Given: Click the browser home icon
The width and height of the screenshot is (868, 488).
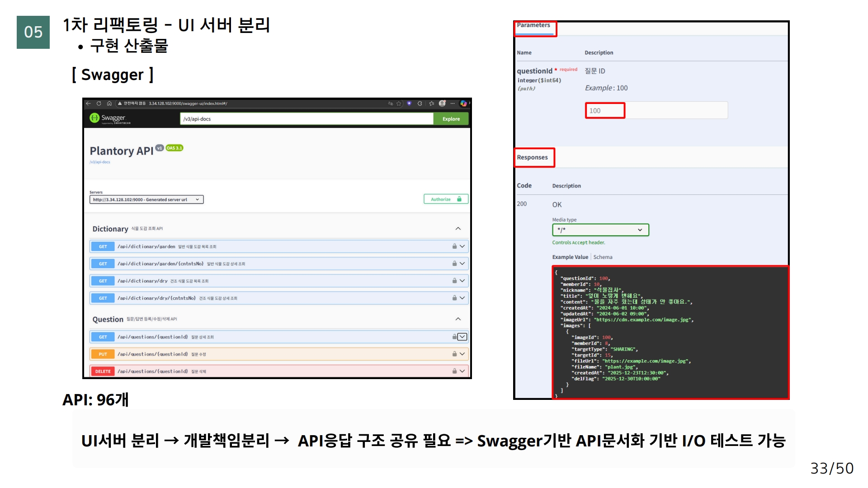Looking at the screenshot, I should click(109, 103).
